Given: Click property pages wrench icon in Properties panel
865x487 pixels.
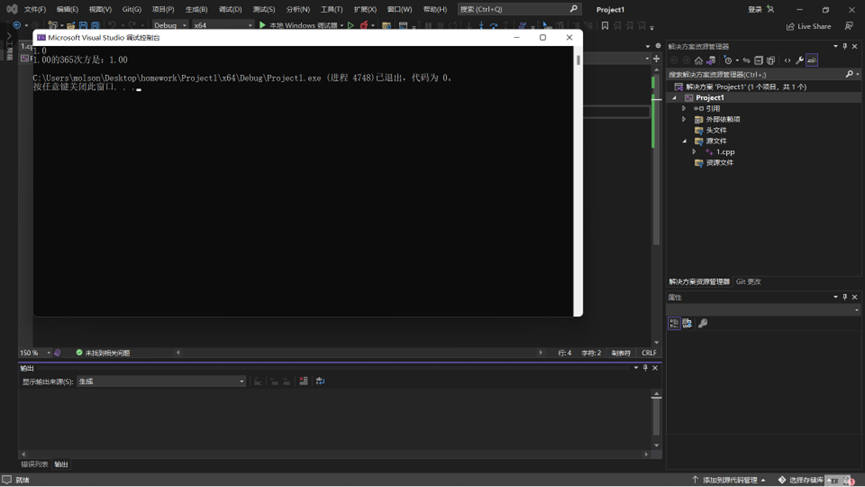Looking at the screenshot, I should point(703,323).
